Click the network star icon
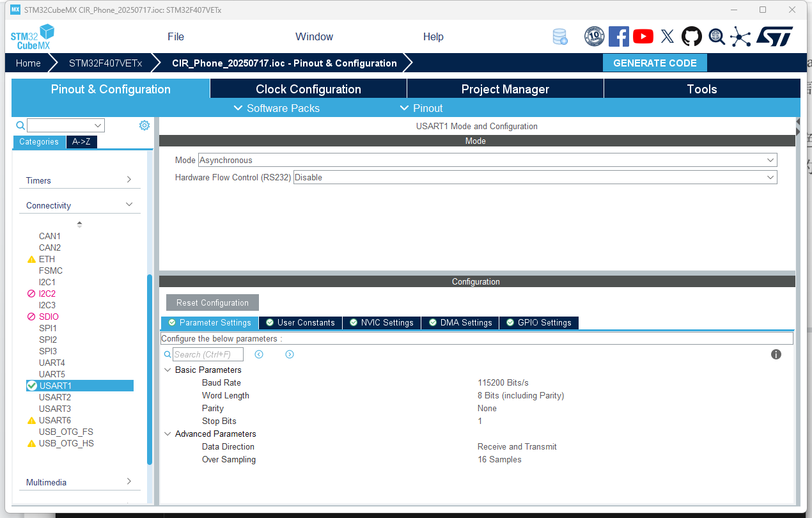The width and height of the screenshot is (812, 518). click(x=740, y=36)
